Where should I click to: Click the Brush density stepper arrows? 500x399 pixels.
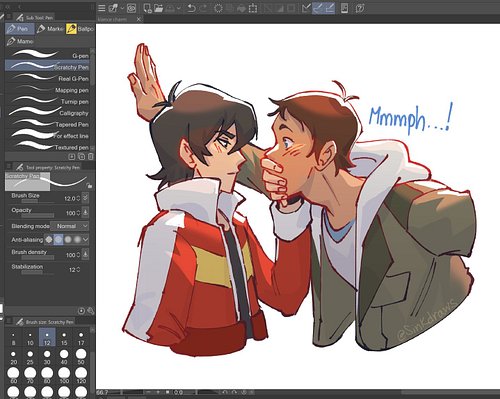point(78,255)
